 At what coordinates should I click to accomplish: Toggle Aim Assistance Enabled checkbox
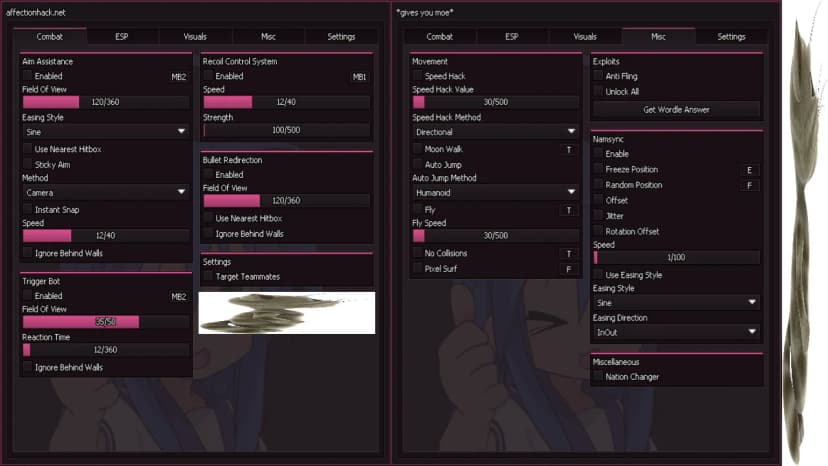pos(27,76)
